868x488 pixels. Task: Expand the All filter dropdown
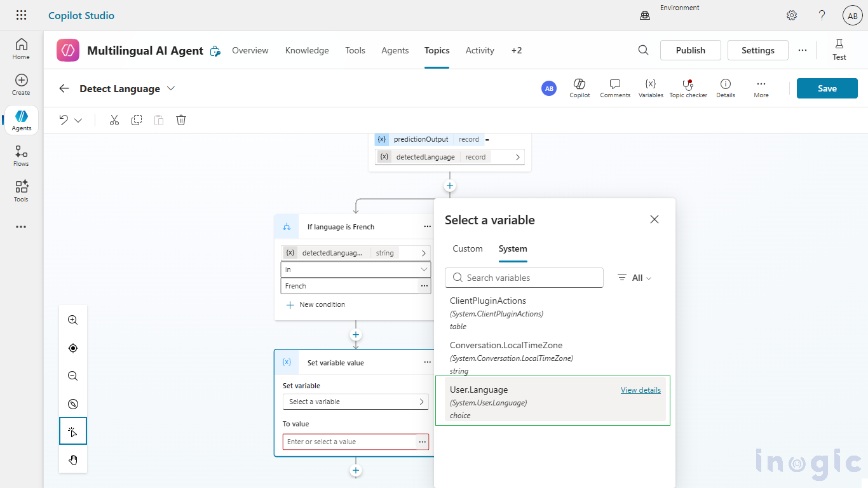(x=635, y=278)
